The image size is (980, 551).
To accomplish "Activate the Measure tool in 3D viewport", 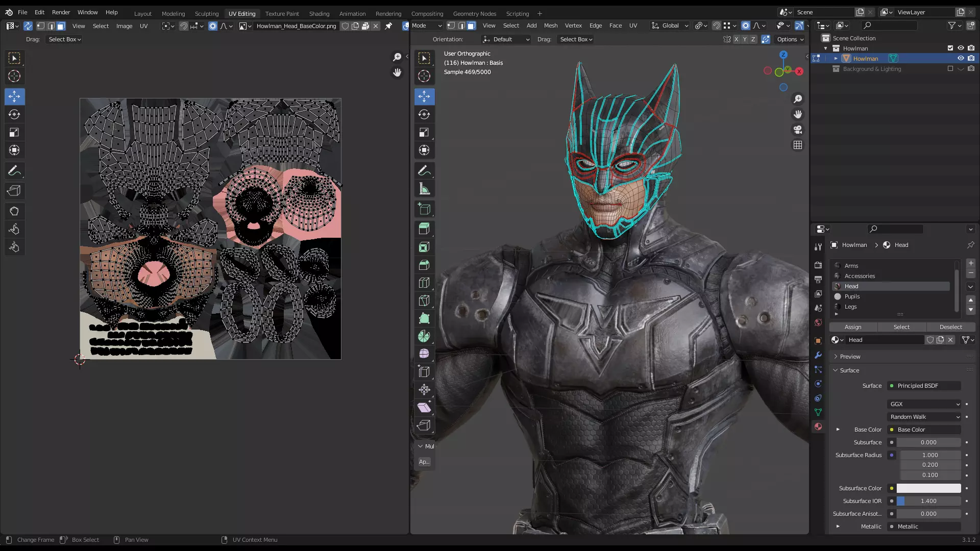I will coord(424,189).
